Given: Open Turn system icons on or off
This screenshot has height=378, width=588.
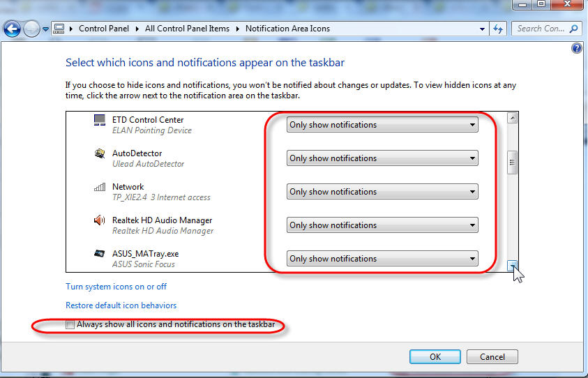Looking at the screenshot, I should tap(116, 287).
